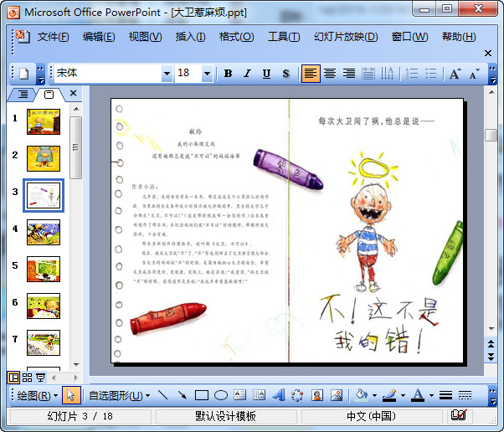This screenshot has height=432, width=504.
Task: Insert Picture from file
Action: [x=337, y=395]
